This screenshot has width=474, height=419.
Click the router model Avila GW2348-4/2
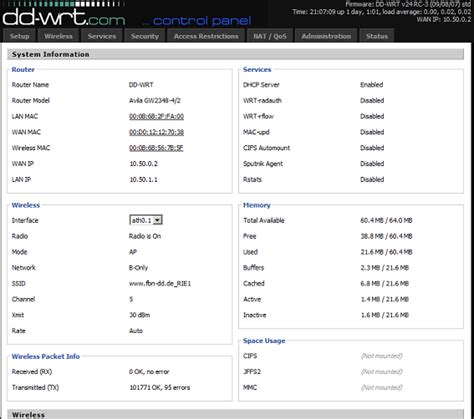[155, 100]
